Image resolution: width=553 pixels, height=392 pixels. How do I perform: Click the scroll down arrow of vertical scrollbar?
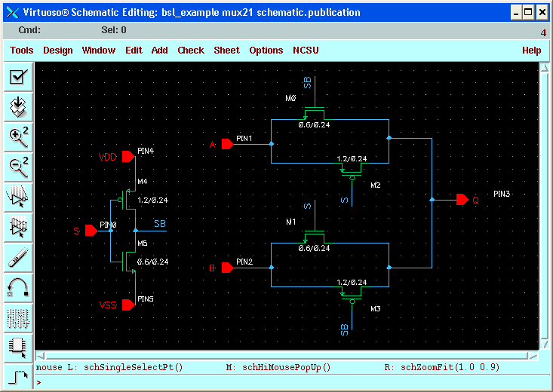click(544, 344)
